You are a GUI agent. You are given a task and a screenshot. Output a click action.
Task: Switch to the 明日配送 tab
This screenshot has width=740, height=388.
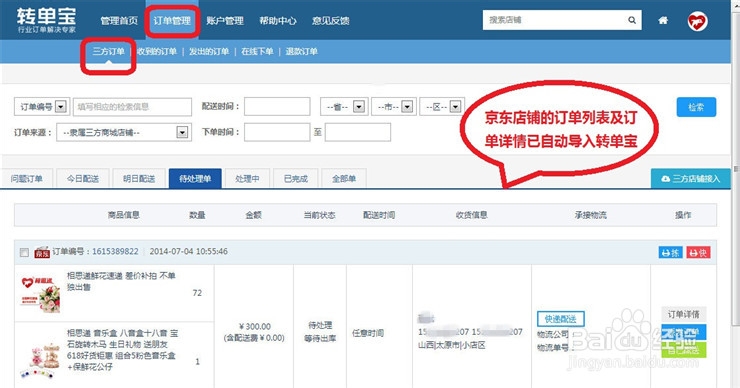pos(139,178)
